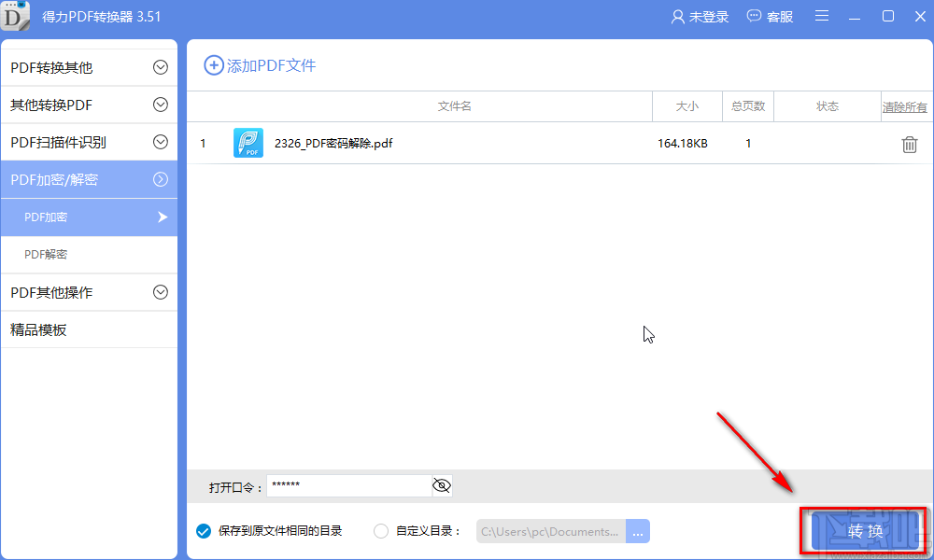
Task: Click the DL app logo
Action: tap(15, 15)
